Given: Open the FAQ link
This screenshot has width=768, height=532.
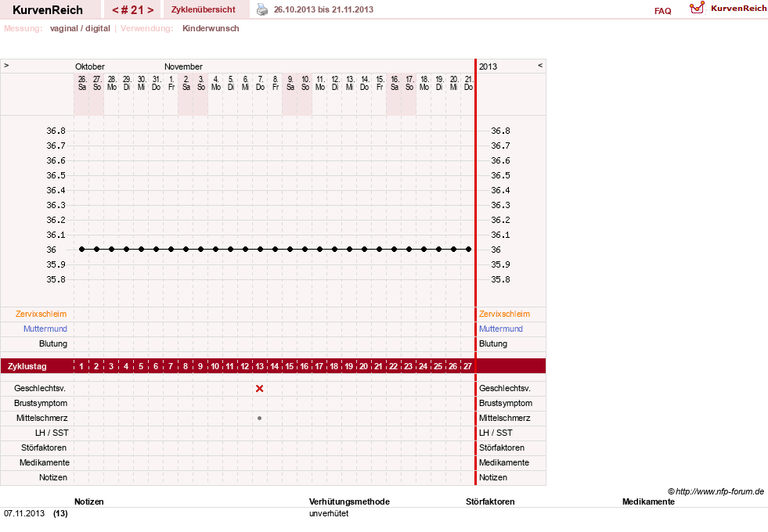Looking at the screenshot, I should pos(662,11).
